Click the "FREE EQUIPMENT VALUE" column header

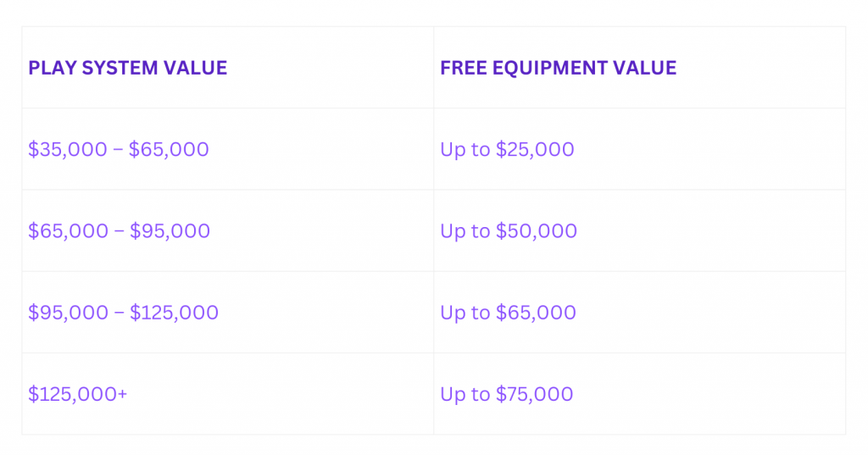[558, 68]
